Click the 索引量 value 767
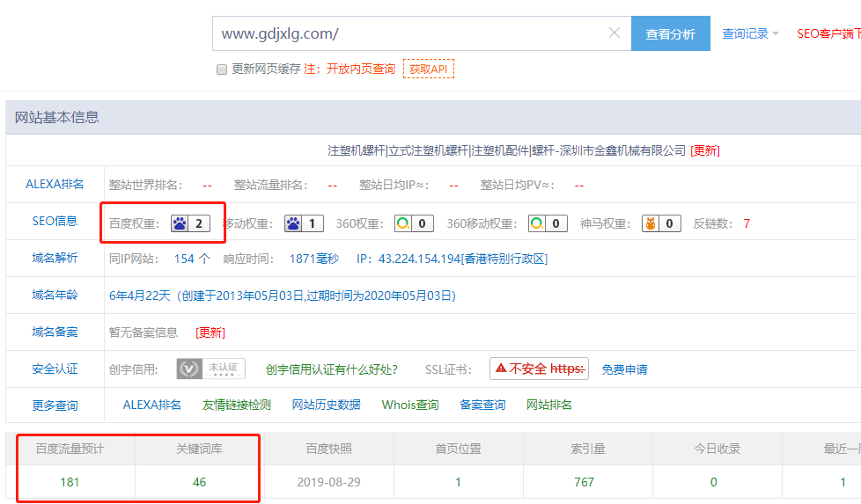The height and width of the screenshot is (504, 861). click(x=585, y=482)
